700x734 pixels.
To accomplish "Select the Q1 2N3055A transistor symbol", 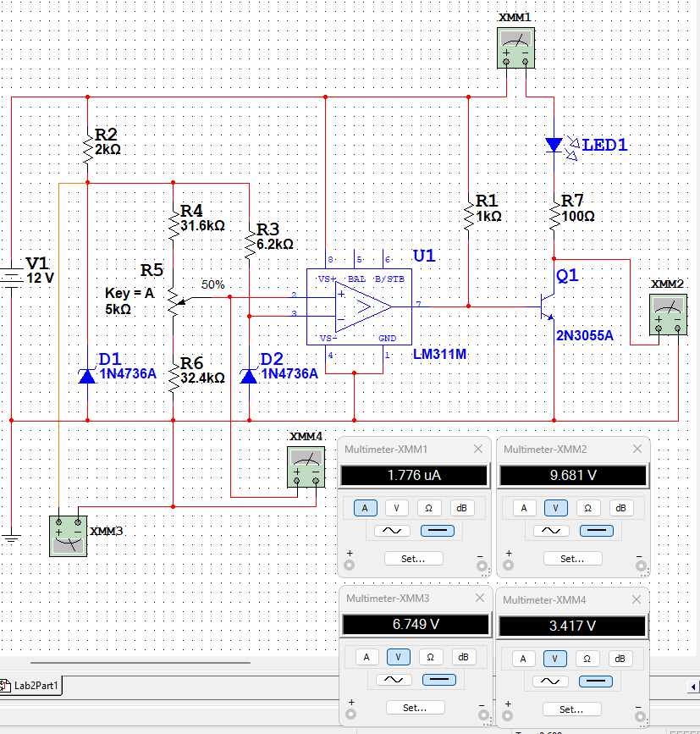I will 548,306.
